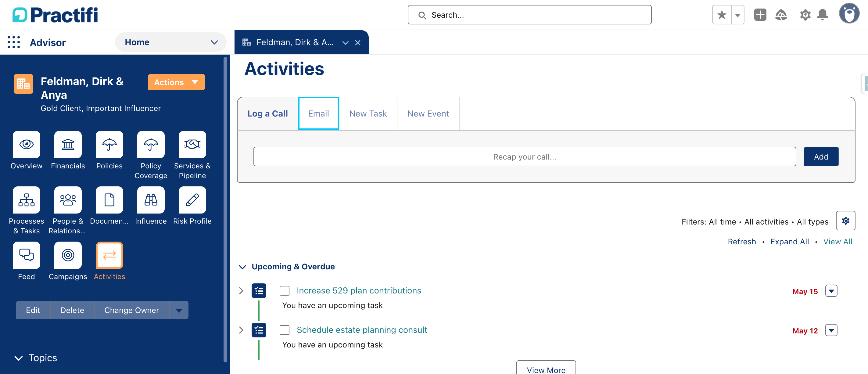Screen dimensions: 868x374
Task: Click task icon for Increase 529 plan
Action: (x=258, y=290)
